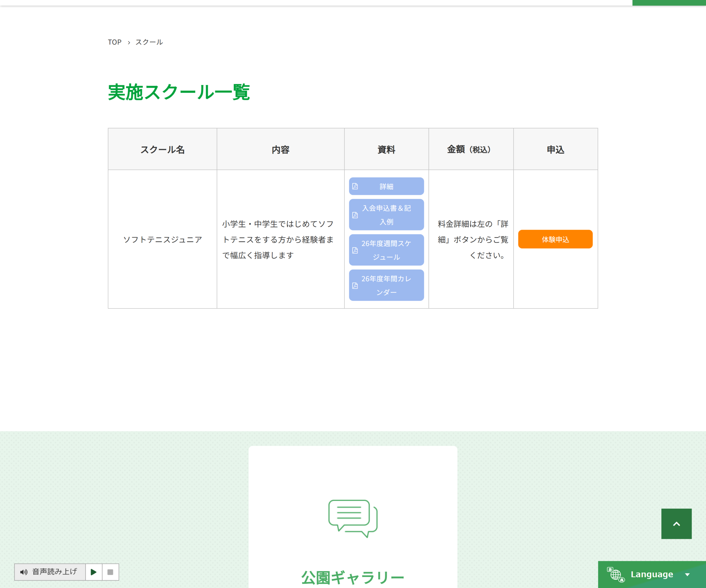This screenshot has width=706, height=588.
Task: Click ソフトテニスジュニア table cell
Action: coord(162,239)
